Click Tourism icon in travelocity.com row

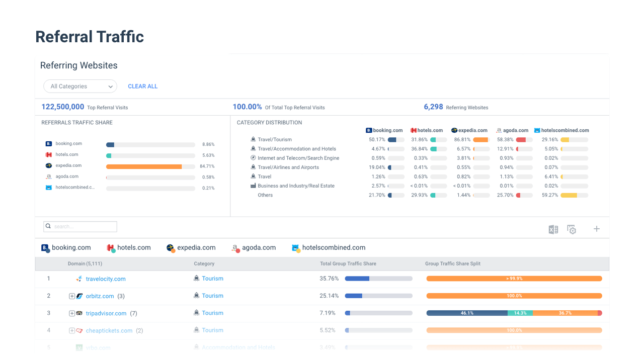[x=197, y=278]
